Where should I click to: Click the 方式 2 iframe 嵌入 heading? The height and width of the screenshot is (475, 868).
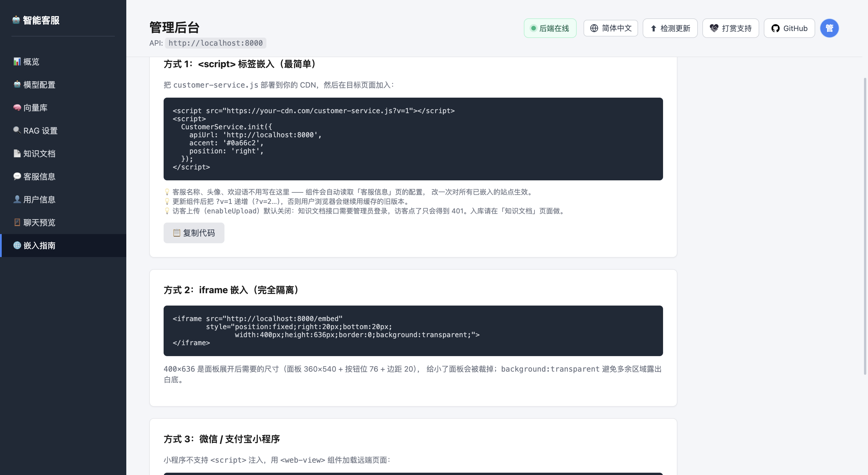pos(231,290)
